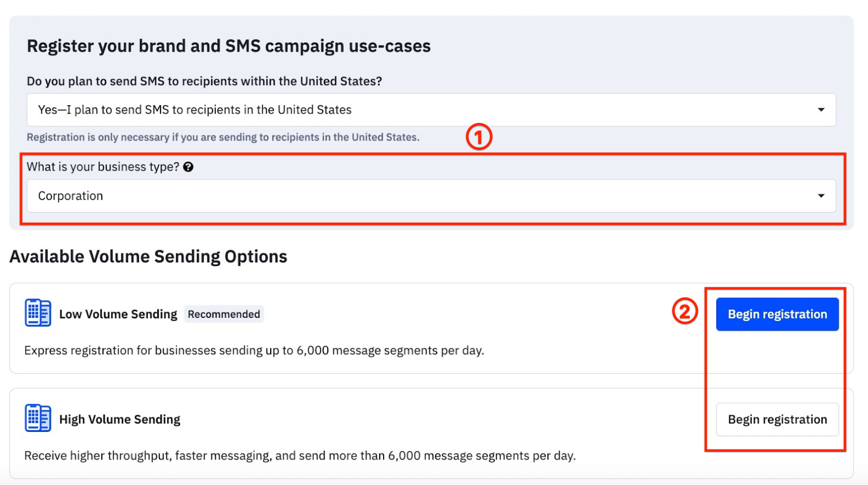Click the Recommended badge
Viewport: 868px width, 485px height.
[x=224, y=313]
